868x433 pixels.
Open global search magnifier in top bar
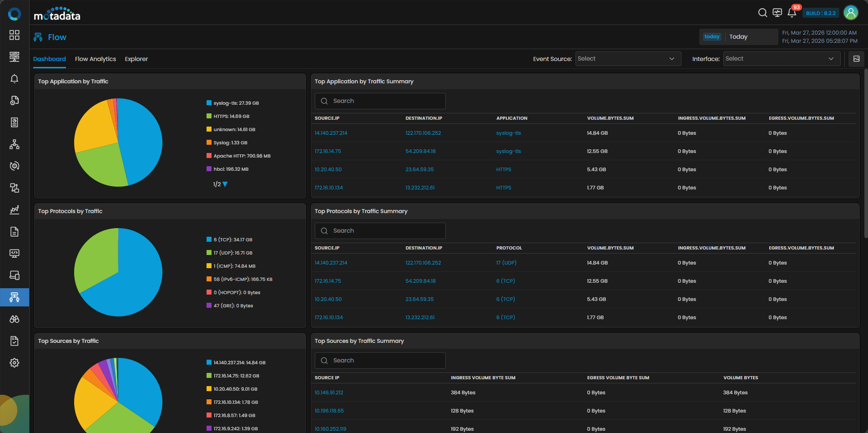pos(762,13)
